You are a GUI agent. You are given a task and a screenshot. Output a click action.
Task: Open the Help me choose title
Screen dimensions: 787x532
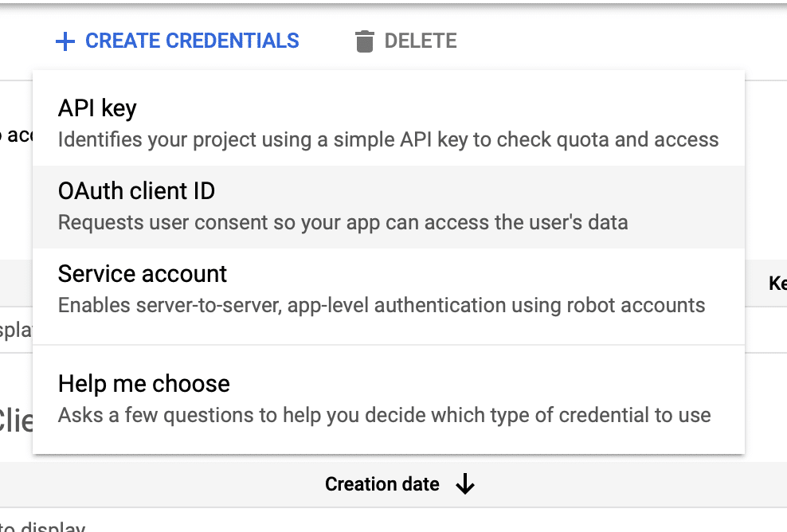(144, 384)
